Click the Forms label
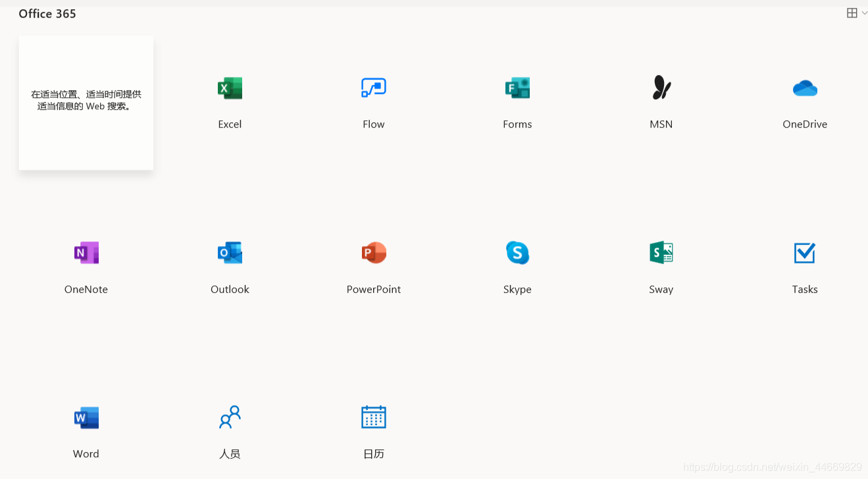868x479 pixels. 517,124
